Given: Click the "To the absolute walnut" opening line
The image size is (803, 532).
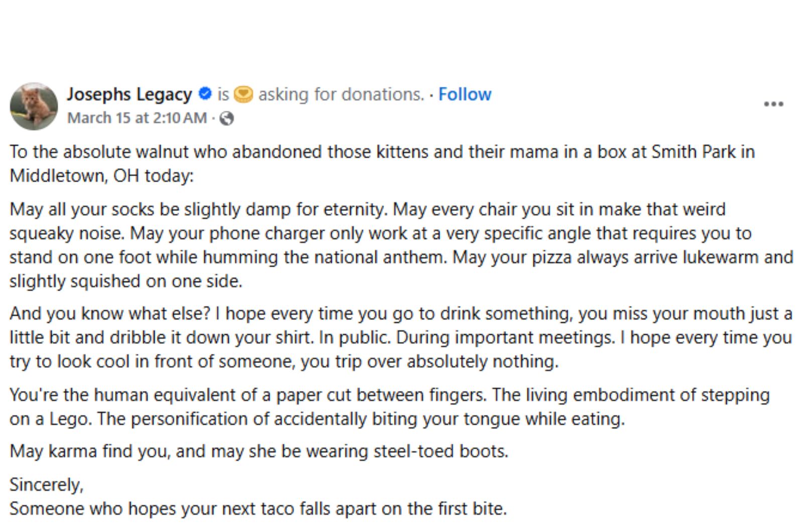Looking at the screenshot, I should click(x=382, y=152).
